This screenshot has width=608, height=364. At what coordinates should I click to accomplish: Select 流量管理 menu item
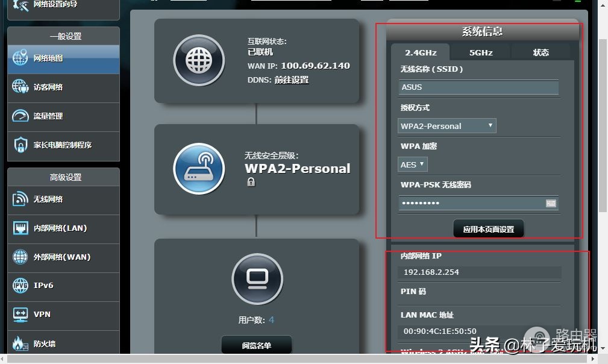(64, 117)
